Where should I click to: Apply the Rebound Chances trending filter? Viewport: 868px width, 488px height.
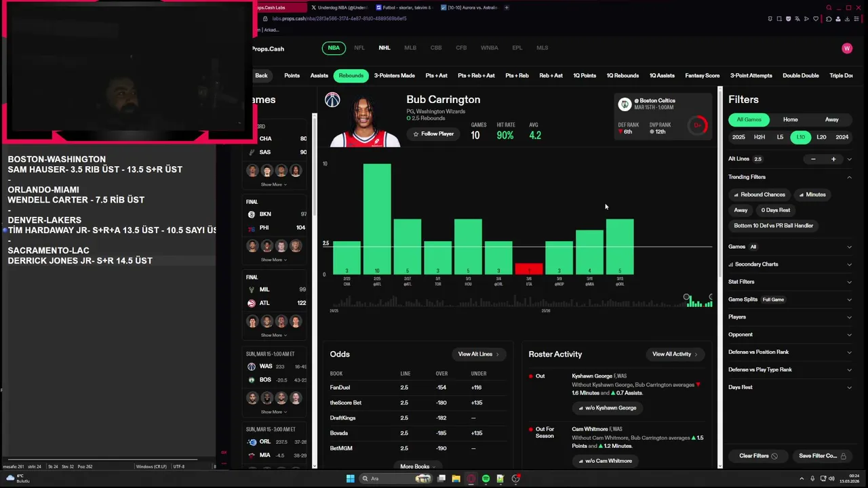click(x=759, y=195)
